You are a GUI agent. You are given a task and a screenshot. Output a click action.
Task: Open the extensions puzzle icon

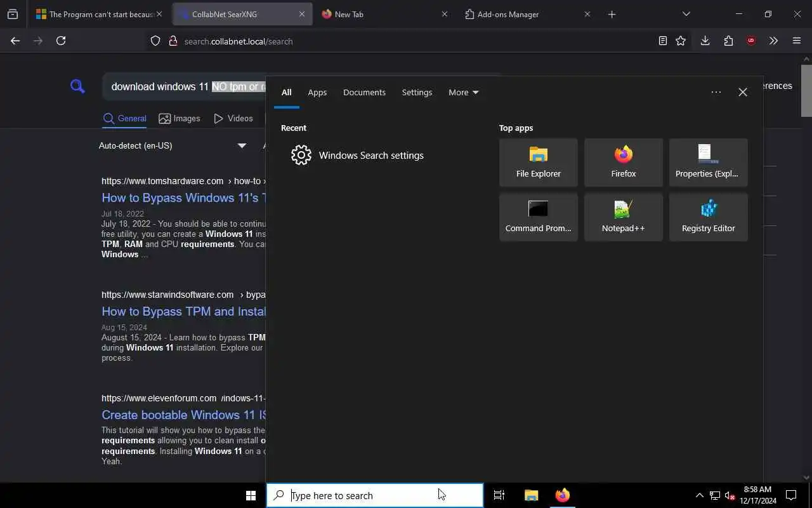coord(728,41)
